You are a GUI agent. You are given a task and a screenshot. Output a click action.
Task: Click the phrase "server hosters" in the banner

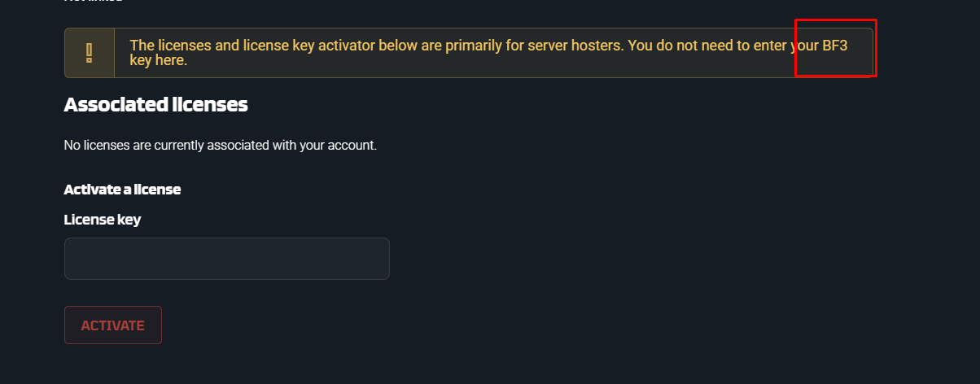575,46
